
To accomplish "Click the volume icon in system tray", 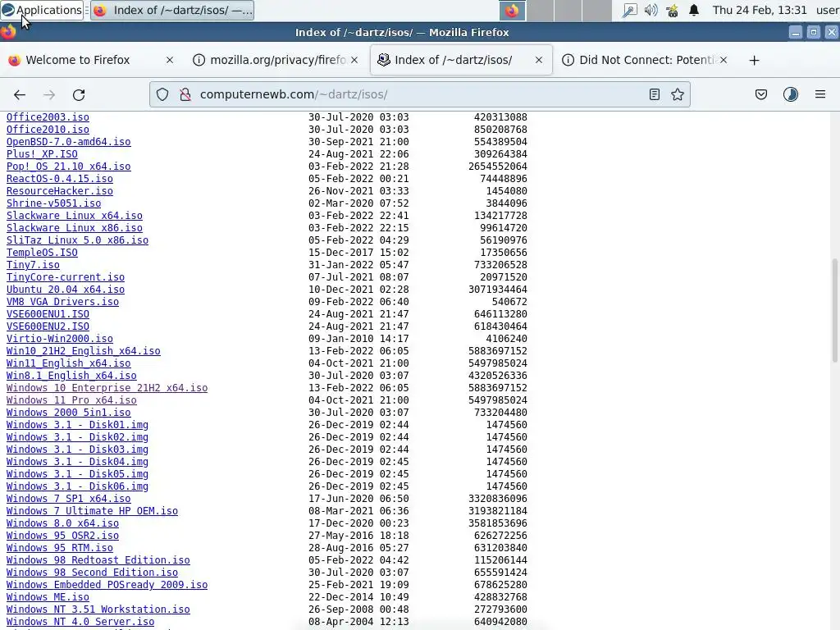I will point(651,10).
